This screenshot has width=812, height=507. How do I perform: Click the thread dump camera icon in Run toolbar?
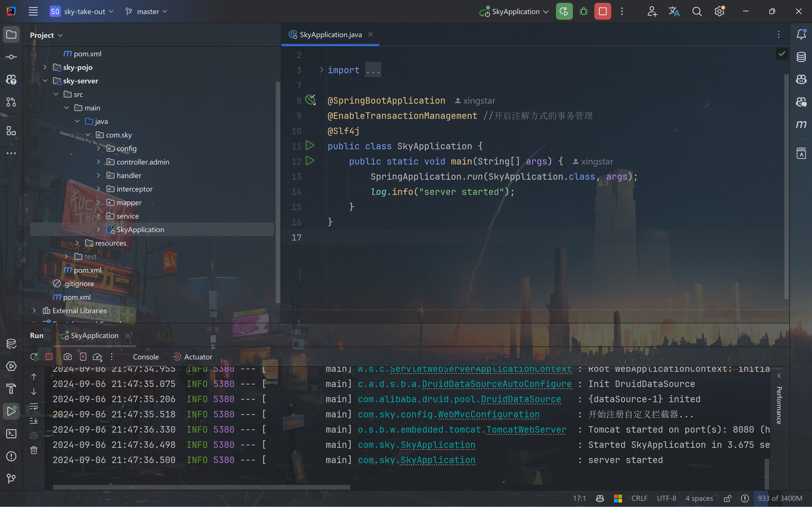pyautogui.click(x=67, y=357)
